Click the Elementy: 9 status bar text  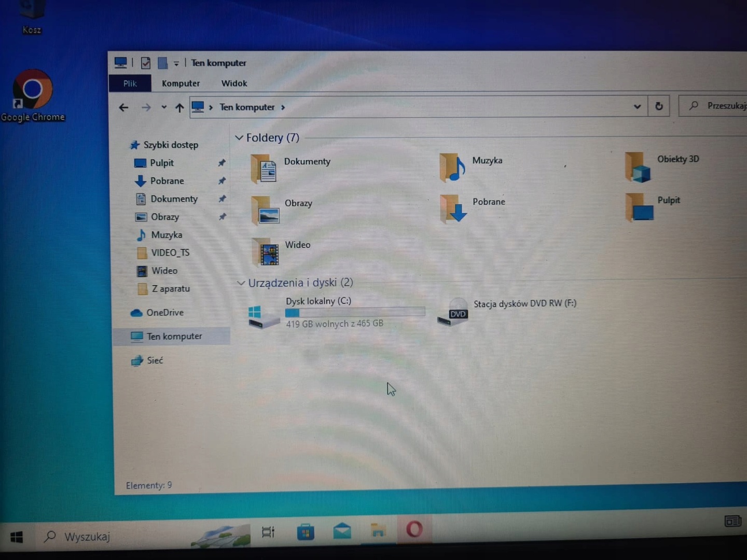tap(149, 486)
